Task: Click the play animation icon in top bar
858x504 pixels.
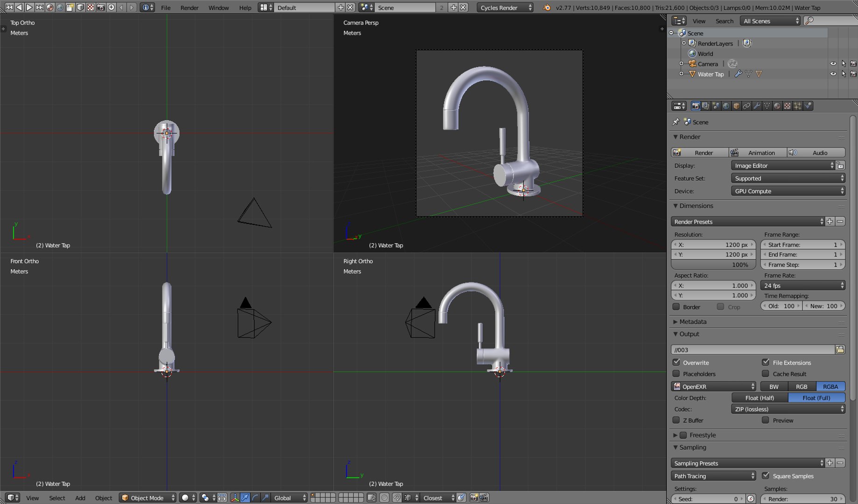Action: tap(29, 7)
